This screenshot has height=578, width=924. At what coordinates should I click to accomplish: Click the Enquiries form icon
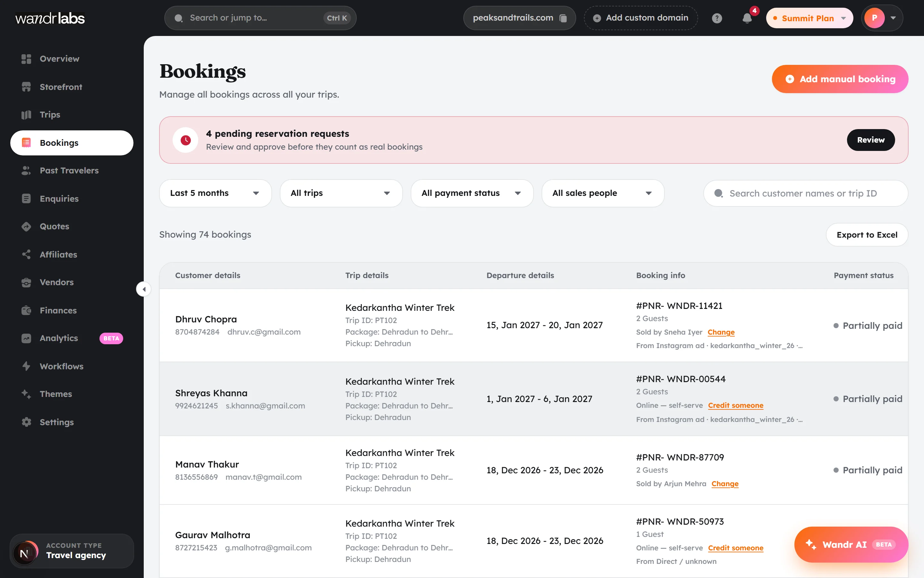click(x=26, y=198)
